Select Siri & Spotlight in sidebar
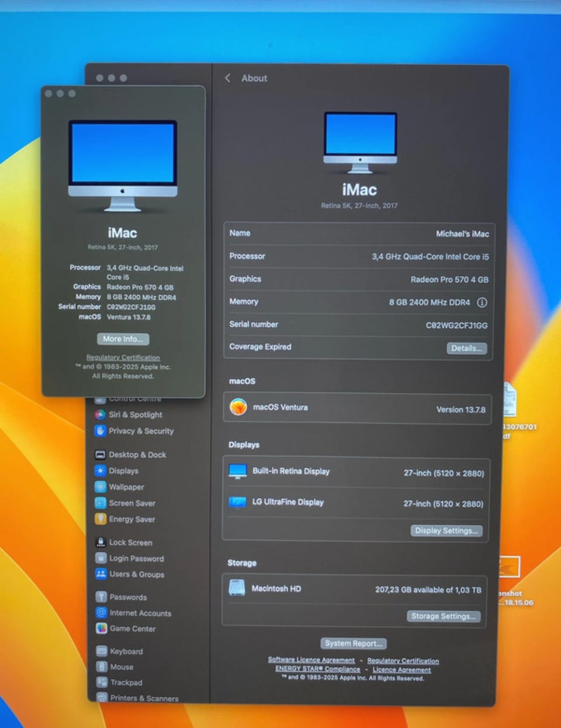The image size is (561, 728). (136, 415)
